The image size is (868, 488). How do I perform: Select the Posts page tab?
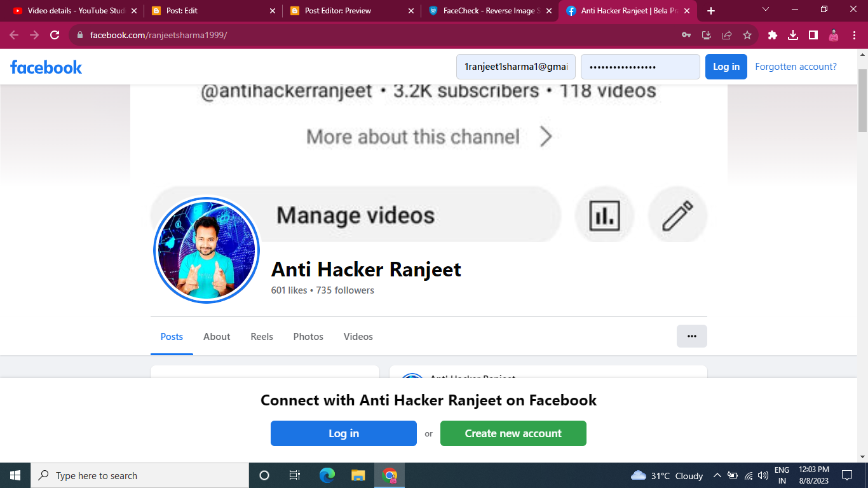(172, 337)
